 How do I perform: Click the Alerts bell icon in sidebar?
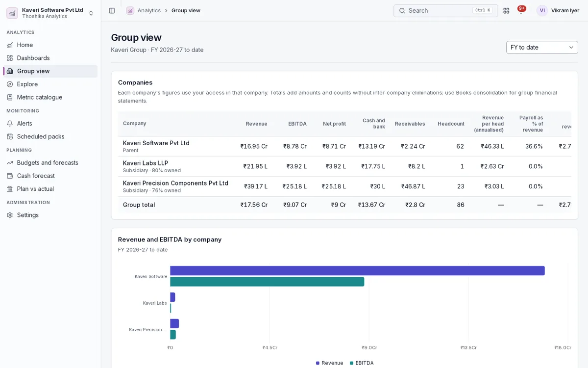tap(10, 123)
